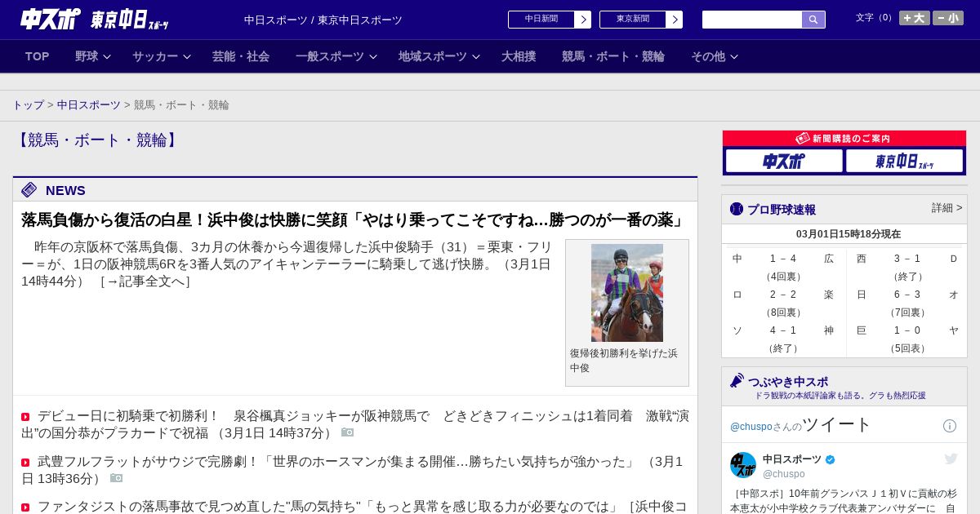Expand the その他 menu

[x=715, y=56]
